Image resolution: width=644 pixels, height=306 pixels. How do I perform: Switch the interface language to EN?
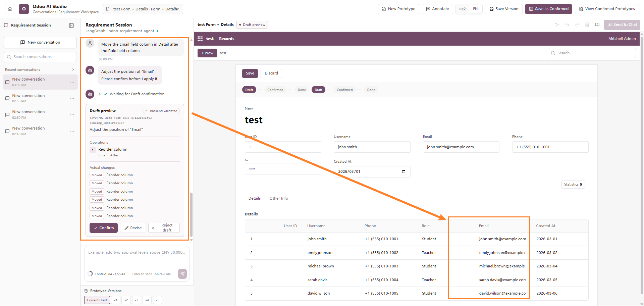point(475,9)
